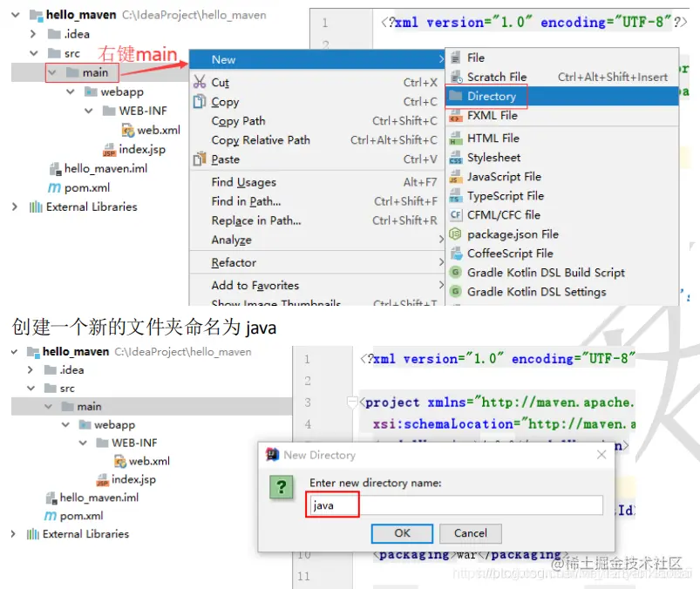This screenshot has width=700, height=589.
Task: Click the JavaScript File icon
Action: coord(455,177)
